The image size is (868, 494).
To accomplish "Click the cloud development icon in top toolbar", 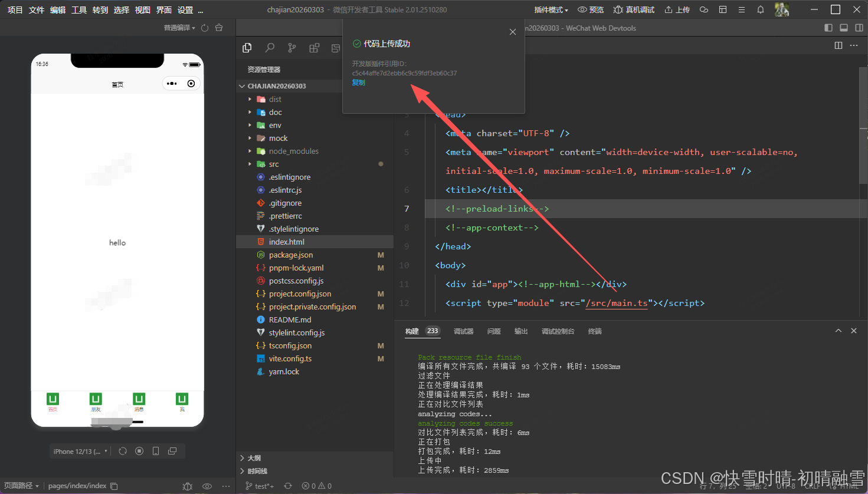I will 704,9.
